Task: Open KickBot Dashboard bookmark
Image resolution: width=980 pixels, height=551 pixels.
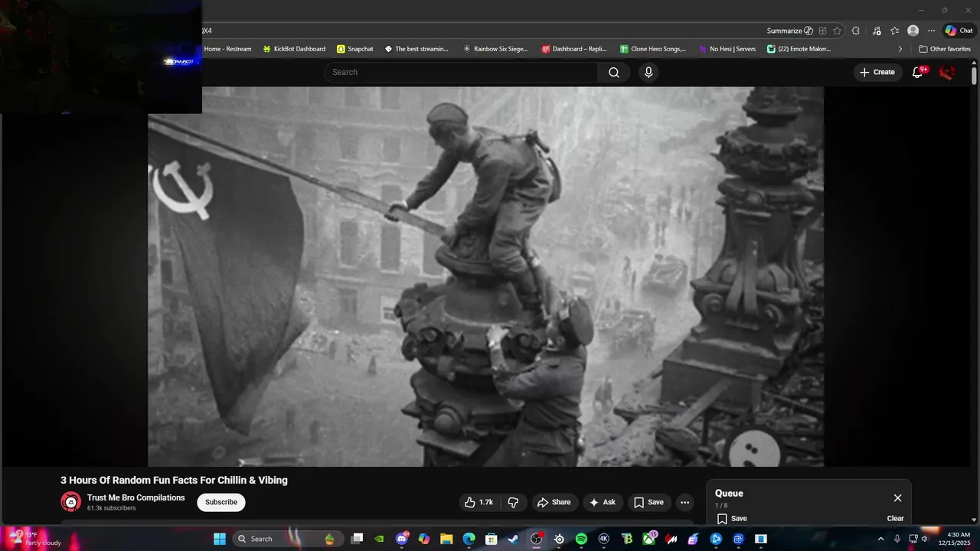Action: (x=294, y=49)
